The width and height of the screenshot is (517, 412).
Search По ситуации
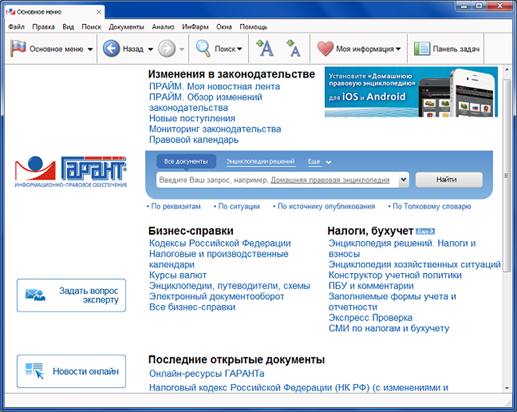pyautogui.click(x=239, y=206)
